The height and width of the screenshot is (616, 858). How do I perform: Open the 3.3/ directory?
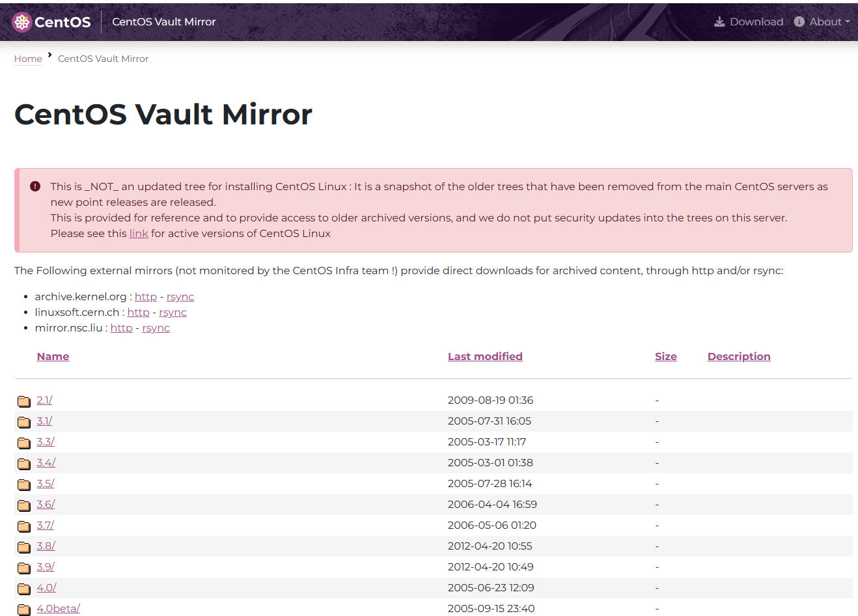tap(46, 441)
